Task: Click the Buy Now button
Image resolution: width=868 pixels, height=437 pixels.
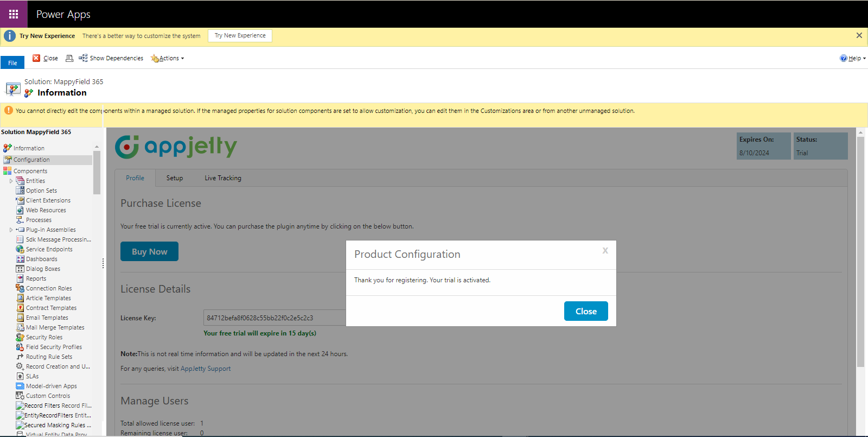Action: point(149,251)
